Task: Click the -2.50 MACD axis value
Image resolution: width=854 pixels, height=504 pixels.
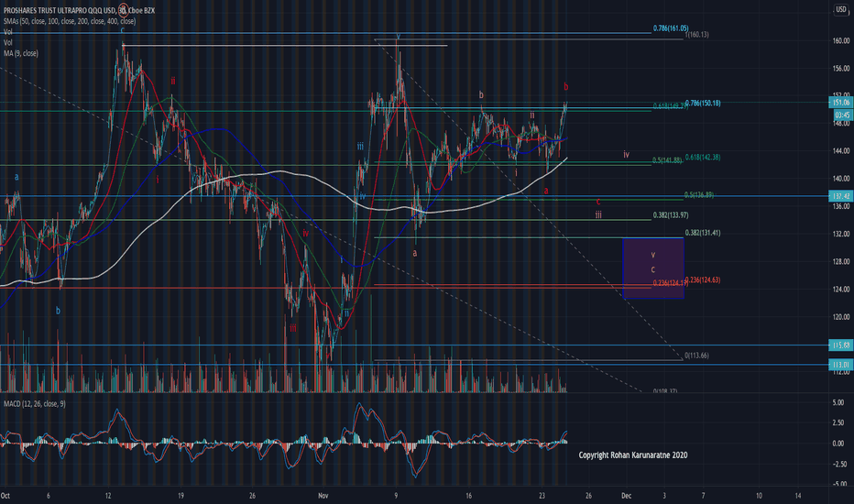Action: [x=841, y=465]
